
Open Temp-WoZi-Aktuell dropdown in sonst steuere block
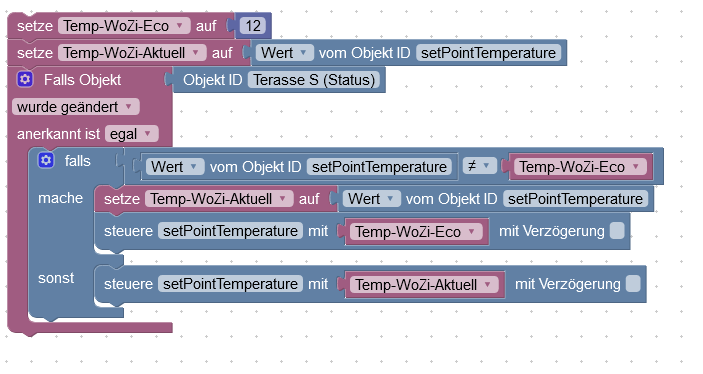424,284
